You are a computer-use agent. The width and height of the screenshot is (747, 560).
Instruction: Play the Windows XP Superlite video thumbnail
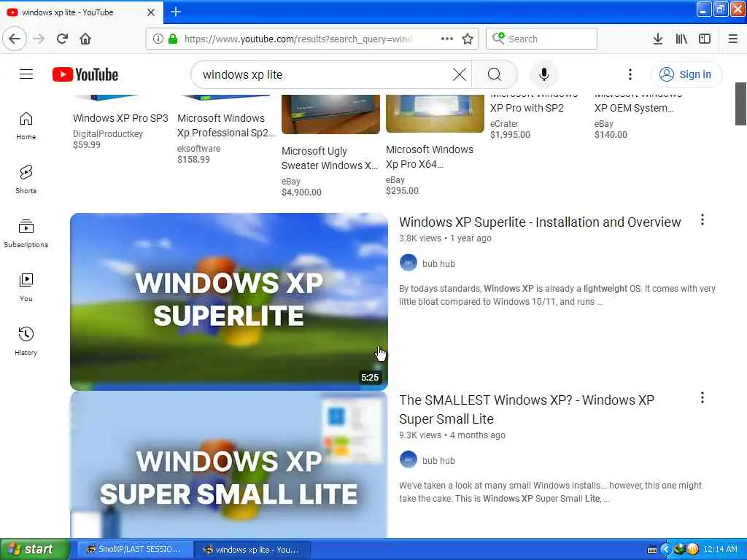point(228,301)
